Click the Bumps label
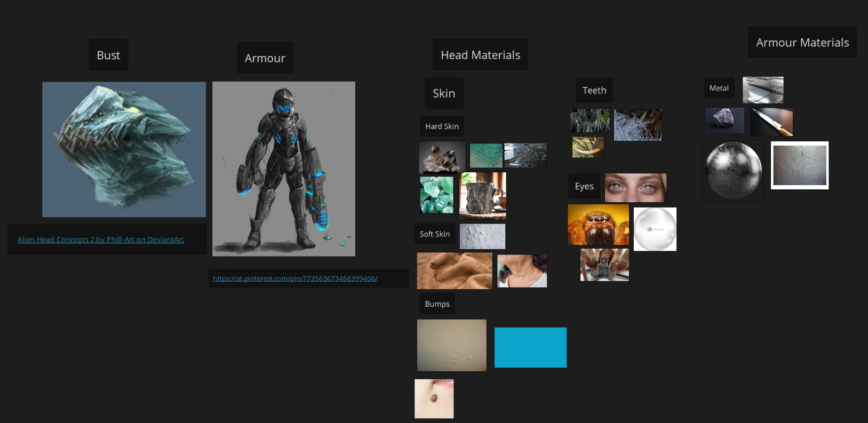This screenshot has height=423, width=868. tap(437, 304)
